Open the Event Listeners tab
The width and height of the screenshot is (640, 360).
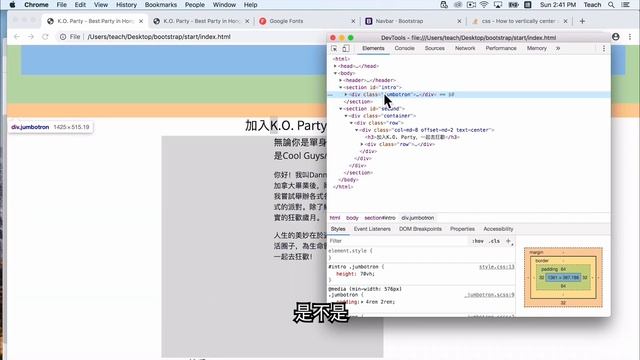[372, 229]
